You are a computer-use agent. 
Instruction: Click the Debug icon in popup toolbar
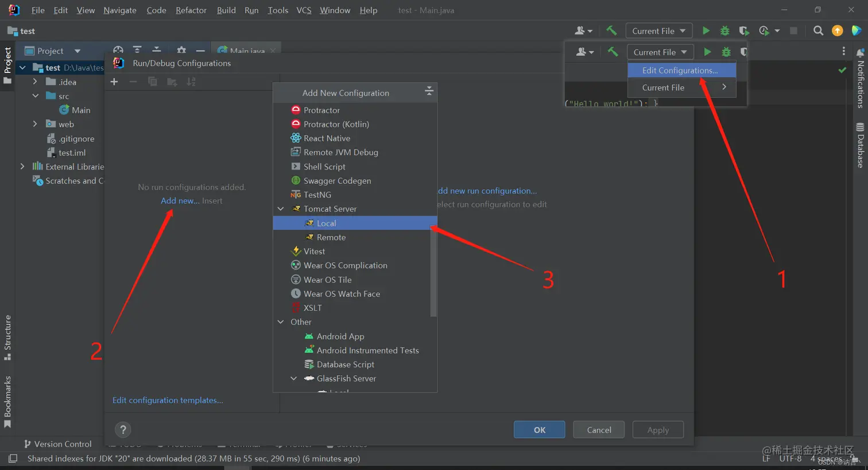click(x=726, y=52)
